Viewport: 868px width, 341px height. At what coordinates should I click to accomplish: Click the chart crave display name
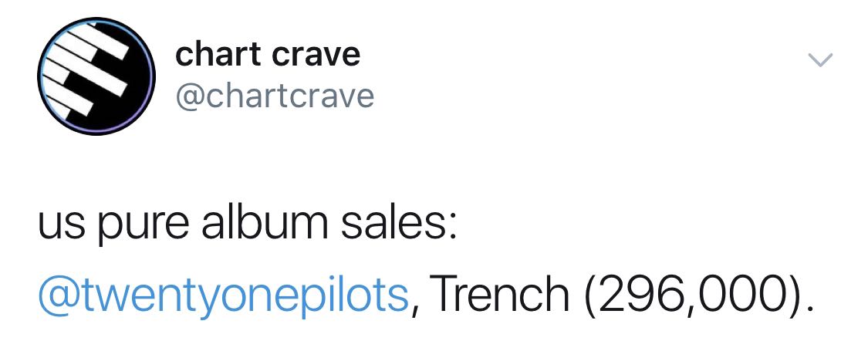pos(267,54)
